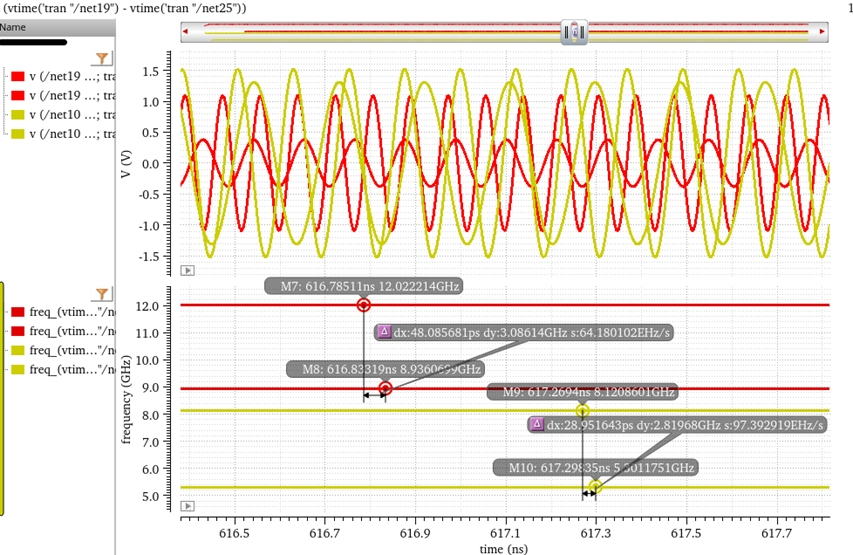The height and width of the screenshot is (555, 853).
Task: Click purple delta icon on dx:48.085681ps label
Action: 383,331
